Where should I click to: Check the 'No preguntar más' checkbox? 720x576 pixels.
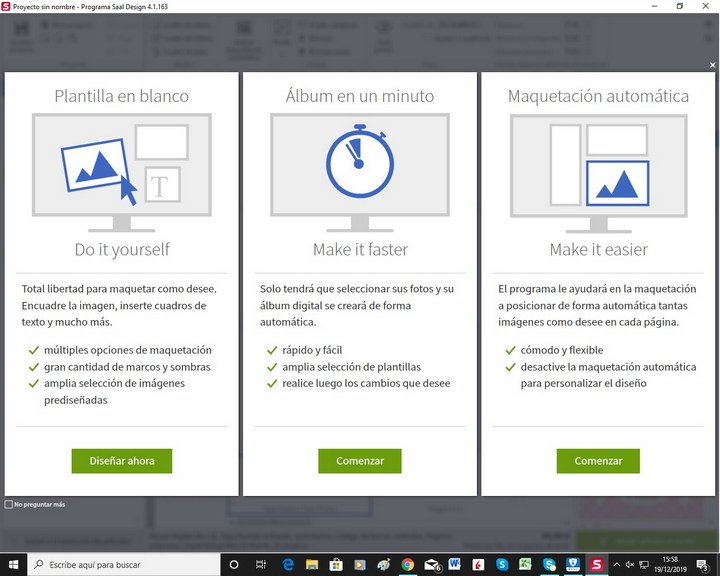pos(9,504)
